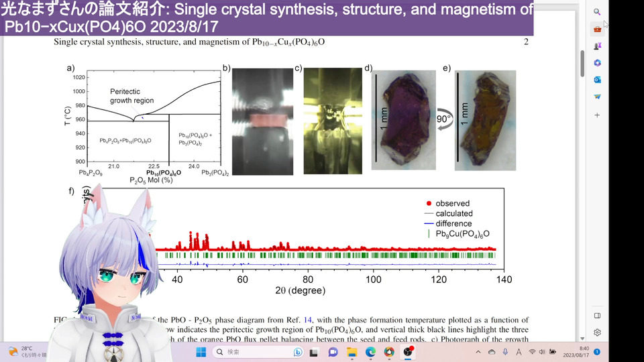Image resolution: width=644 pixels, height=362 pixels.
Task: Open the colorful round app next to Edge
Action: pyautogui.click(x=389, y=352)
